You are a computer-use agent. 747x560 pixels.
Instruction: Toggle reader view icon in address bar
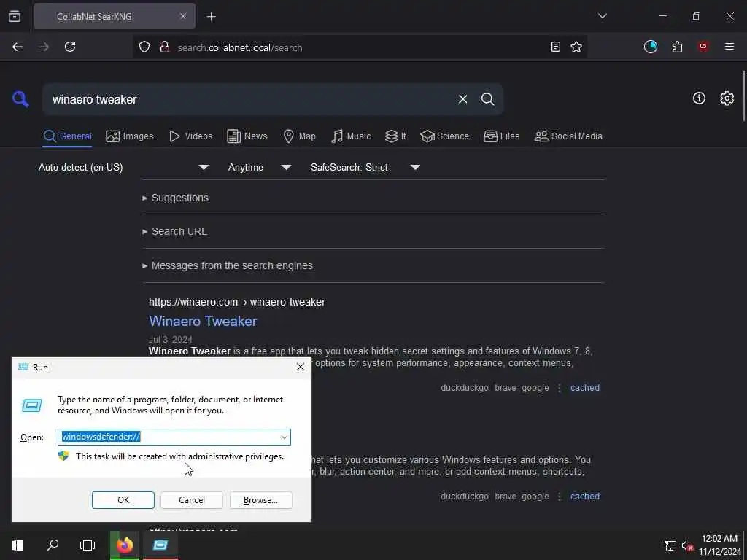(555, 47)
